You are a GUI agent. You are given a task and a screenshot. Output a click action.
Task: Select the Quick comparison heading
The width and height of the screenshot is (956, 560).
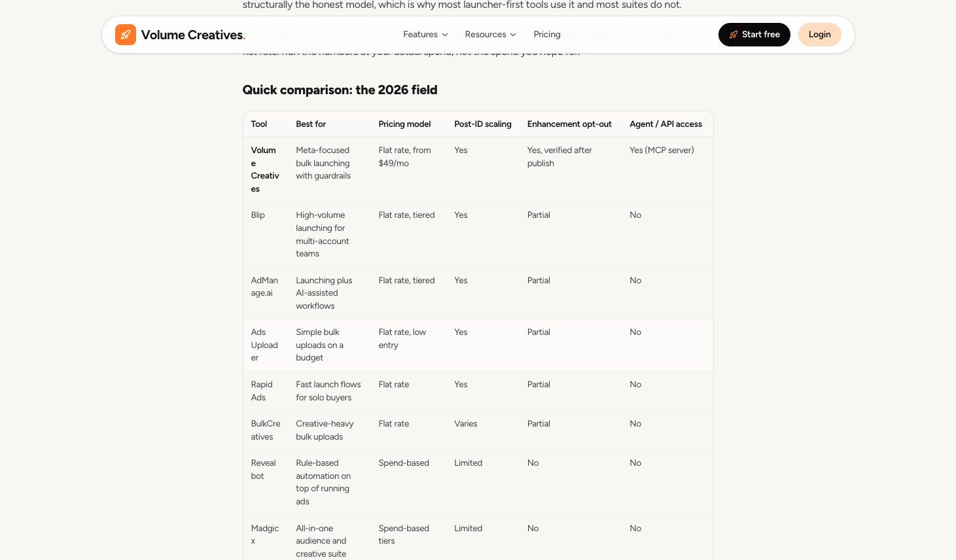pyautogui.click(x=340, y=90)
